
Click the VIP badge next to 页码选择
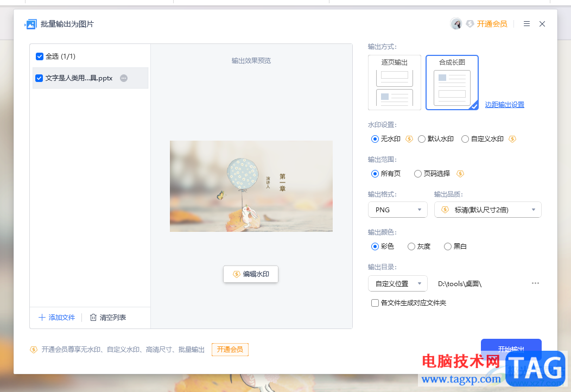(x=460, y=174)
